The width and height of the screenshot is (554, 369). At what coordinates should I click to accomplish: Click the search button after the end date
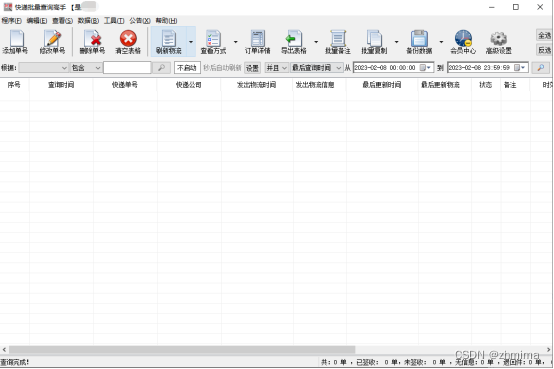click(540, 68)
